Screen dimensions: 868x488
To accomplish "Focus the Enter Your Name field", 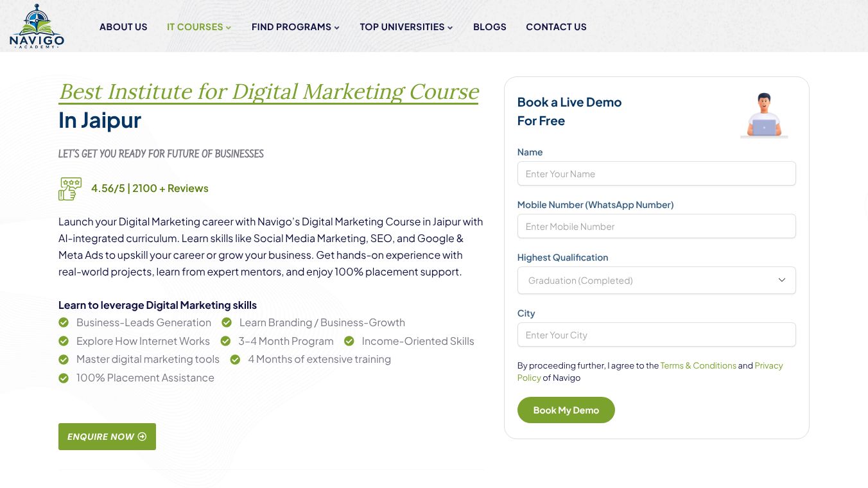I will pyautogui.click(x=656, y=174).
